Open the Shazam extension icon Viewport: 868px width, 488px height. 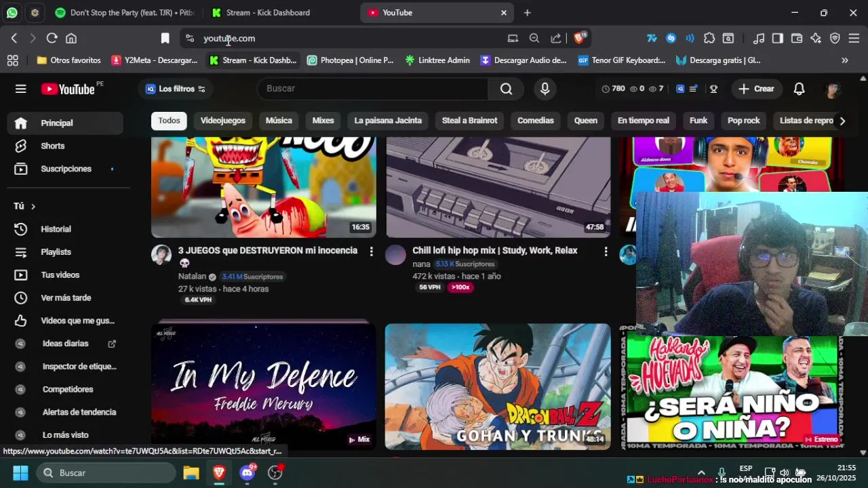671,39
